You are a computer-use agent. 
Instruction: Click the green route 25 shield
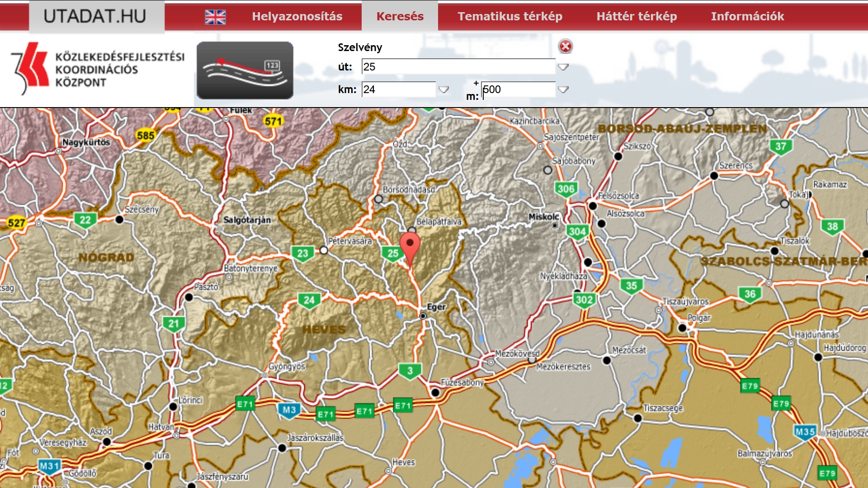pos(392,253)
